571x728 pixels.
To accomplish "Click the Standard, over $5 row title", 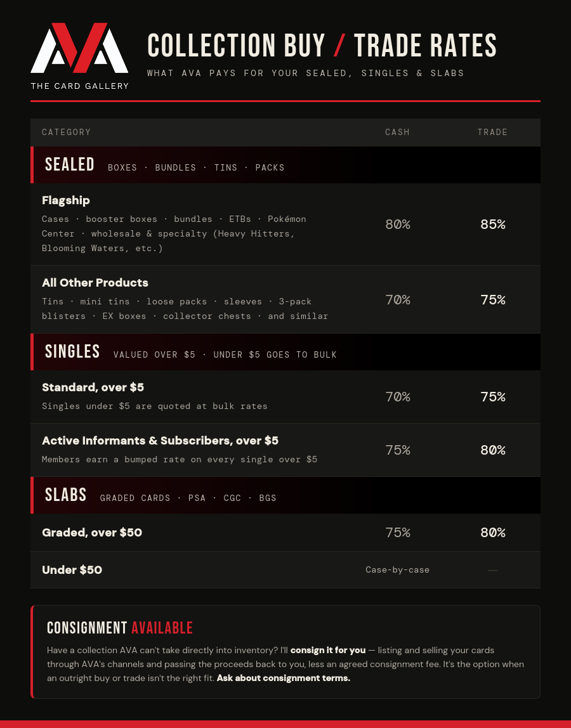I will (x=93, y=387).
